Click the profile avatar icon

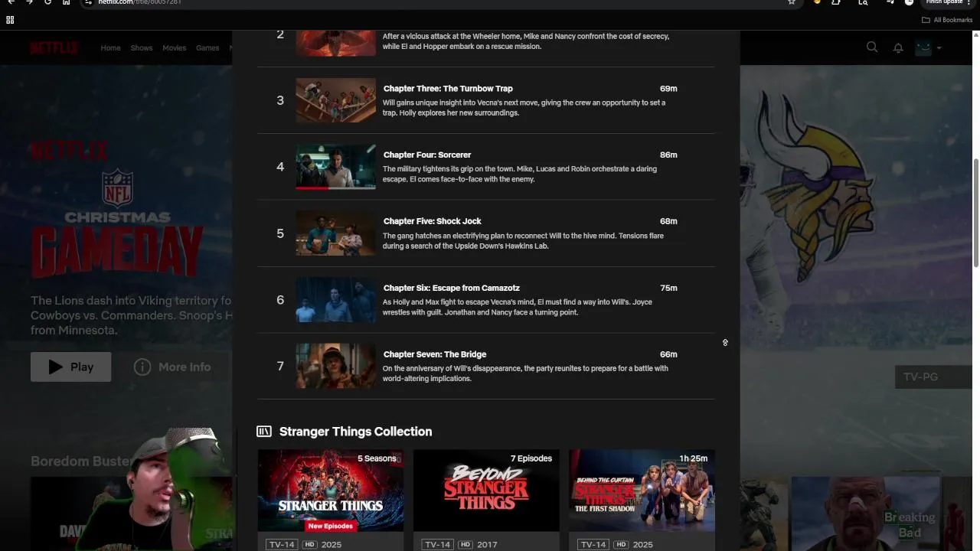coord(923,47)
